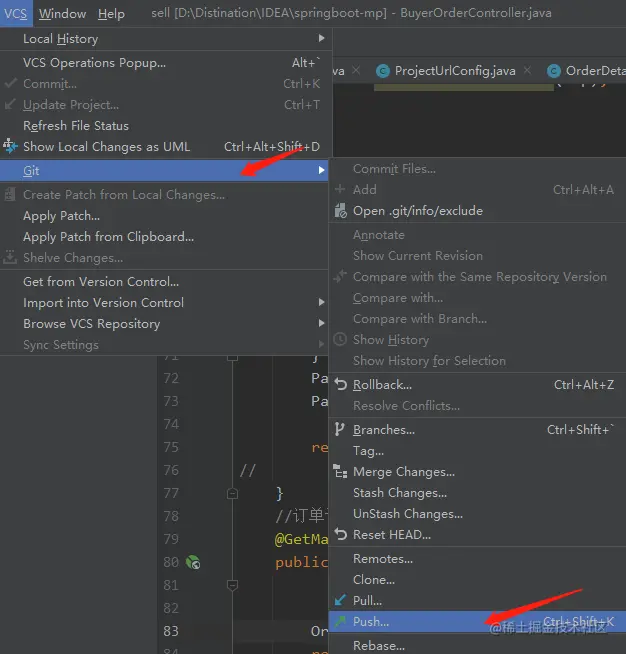Screen dimensions: 626x654
Task: Click the Rollback undo icon
Action: (x=341, y=384)
